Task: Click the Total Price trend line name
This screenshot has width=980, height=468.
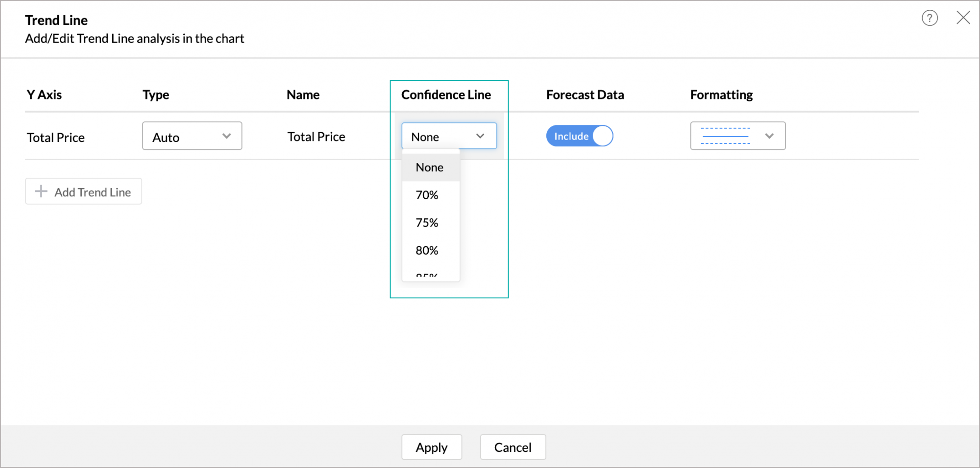Action: (x=316, y=137)
